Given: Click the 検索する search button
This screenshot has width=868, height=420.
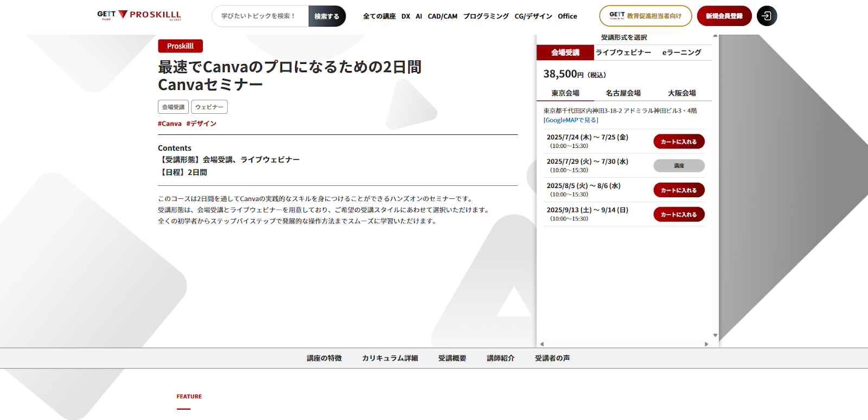Looking at the screenshot, I should point(327,16).
